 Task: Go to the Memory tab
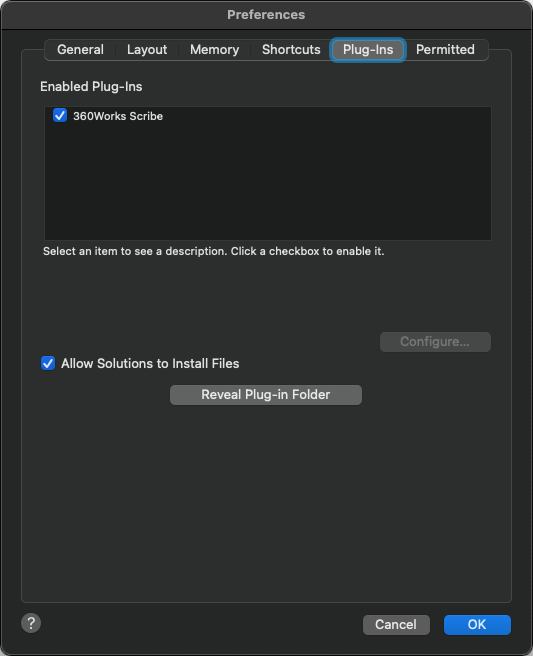(214, 50)
